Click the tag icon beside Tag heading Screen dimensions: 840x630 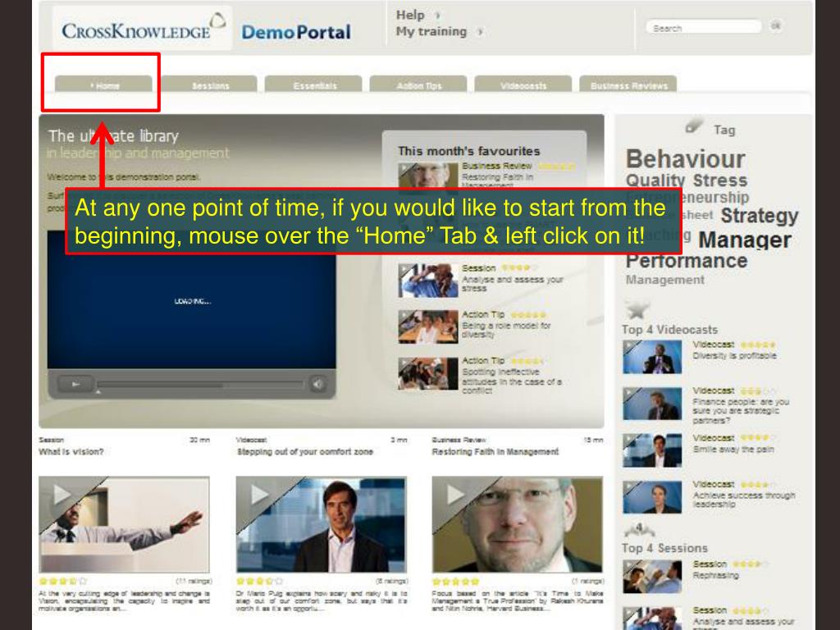tap(694, 126)
